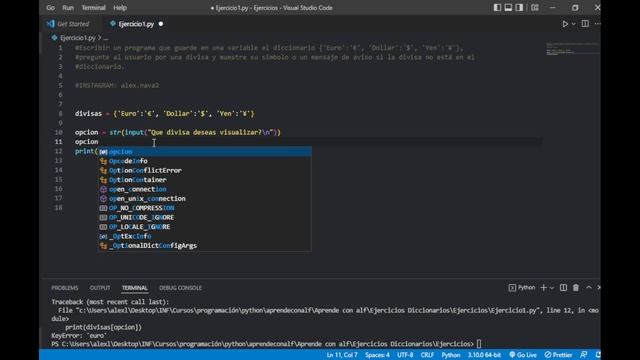The height and width of the screenshot is (360, 640).
Task: Click Ejercicio1.py in breadcrumb
Action: [x=78, y=38]
